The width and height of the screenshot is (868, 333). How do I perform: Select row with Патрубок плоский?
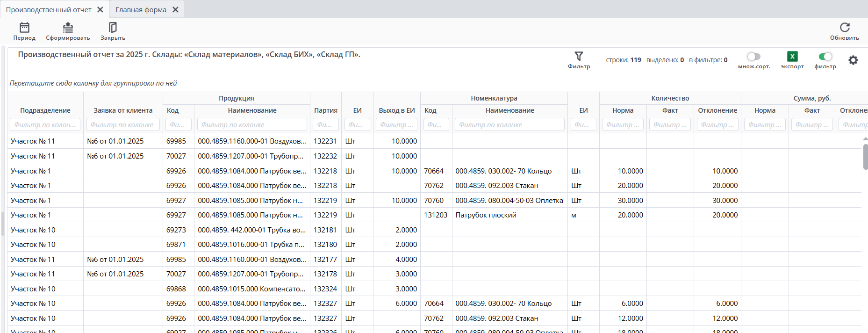point(486,215)
